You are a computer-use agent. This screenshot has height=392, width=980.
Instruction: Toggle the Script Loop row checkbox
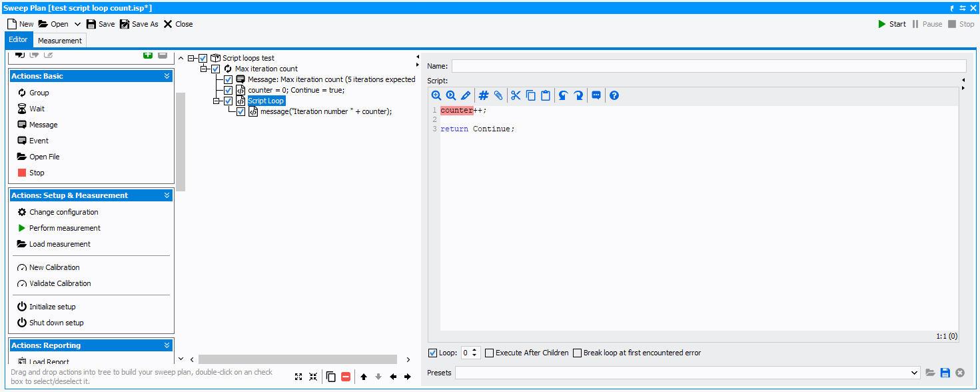point(229,101)
